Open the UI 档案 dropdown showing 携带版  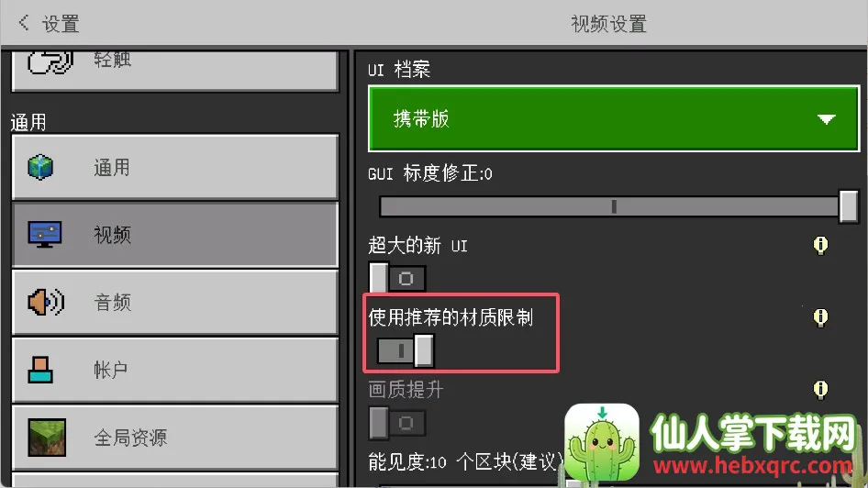[613, 118]
